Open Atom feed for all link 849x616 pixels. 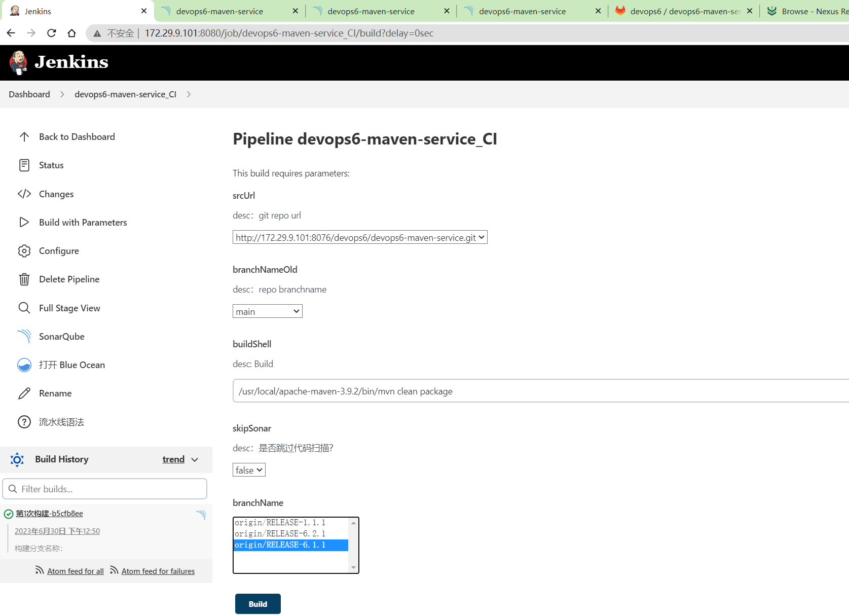coord(76,571)
